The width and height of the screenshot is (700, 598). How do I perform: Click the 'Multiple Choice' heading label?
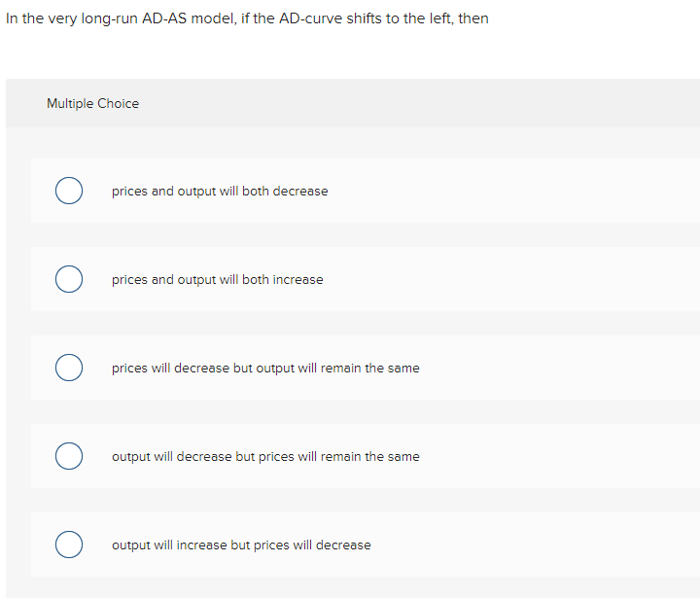(92, 103)
